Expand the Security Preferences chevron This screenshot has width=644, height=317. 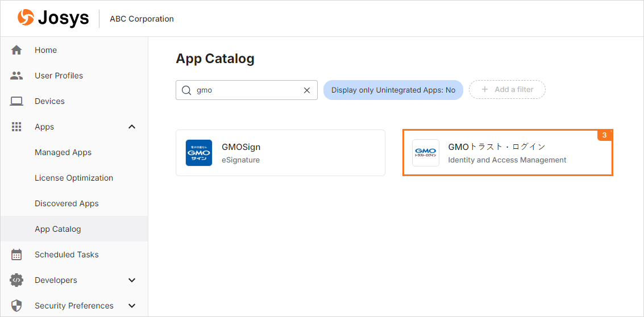pyautogui.click(x=132, y=306)
